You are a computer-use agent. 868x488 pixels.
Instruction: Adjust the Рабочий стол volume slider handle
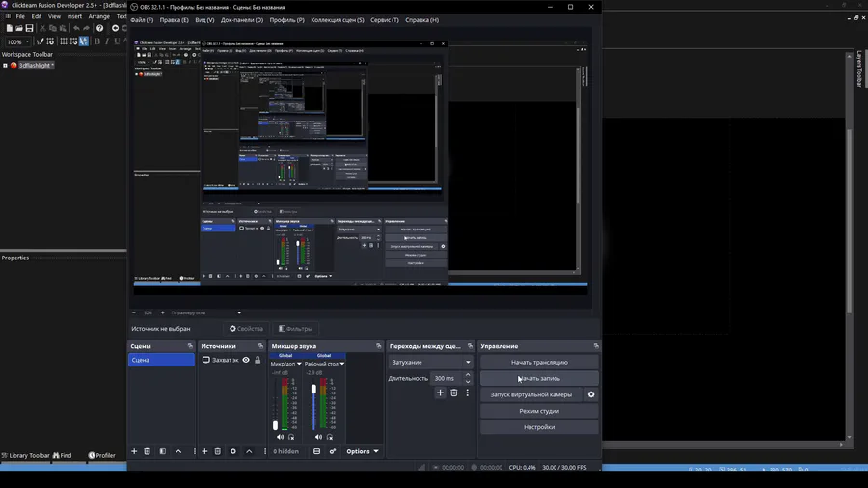point(313,390)
